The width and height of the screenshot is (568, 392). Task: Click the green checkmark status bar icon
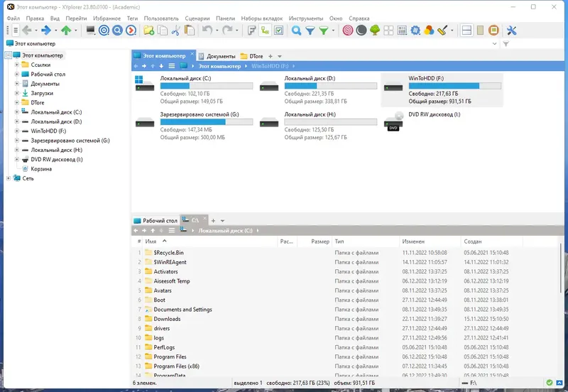[x=550, y=383]
